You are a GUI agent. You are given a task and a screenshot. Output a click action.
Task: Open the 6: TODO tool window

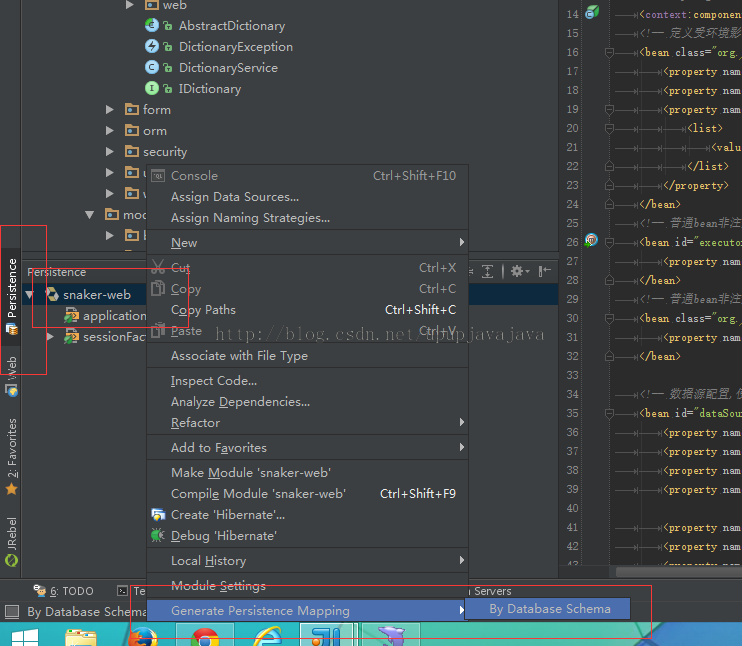[64, 591]
